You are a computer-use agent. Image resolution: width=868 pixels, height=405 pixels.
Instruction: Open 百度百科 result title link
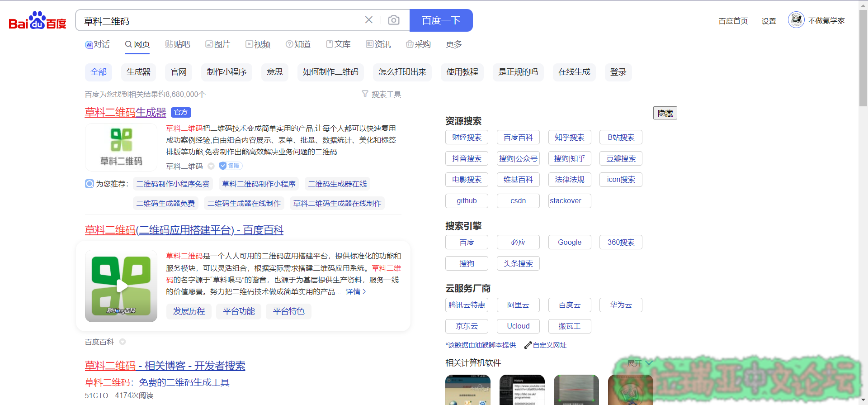click(184, 230)
